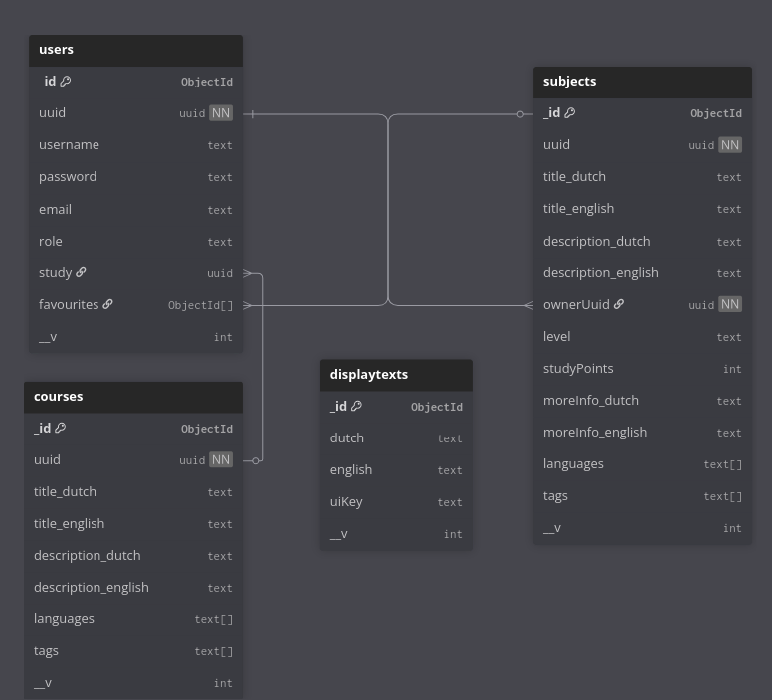Select the users table header
This screenshot has width=772, height=700.
[135, 50]
